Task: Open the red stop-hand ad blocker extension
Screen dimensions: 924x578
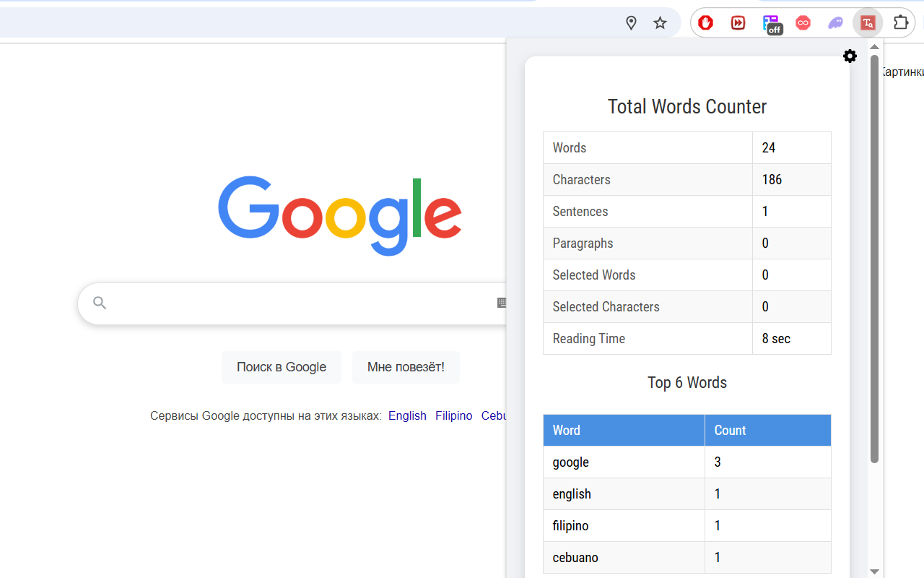Action: 706,23
